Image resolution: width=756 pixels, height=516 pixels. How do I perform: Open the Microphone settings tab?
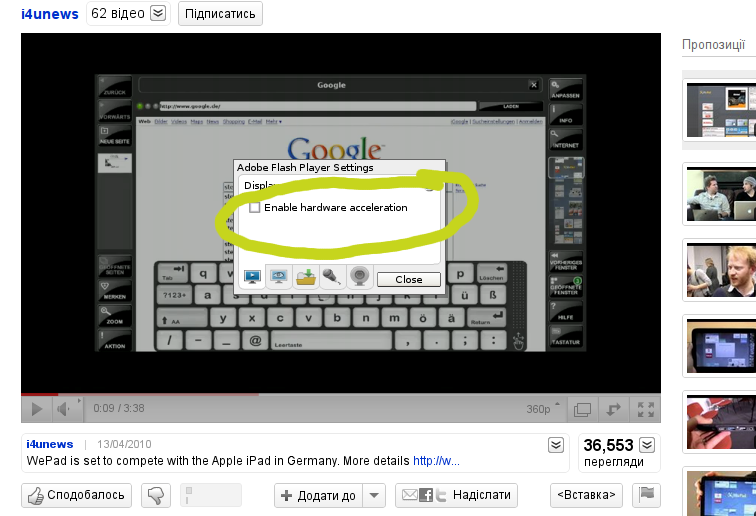(x=332, y=276)
